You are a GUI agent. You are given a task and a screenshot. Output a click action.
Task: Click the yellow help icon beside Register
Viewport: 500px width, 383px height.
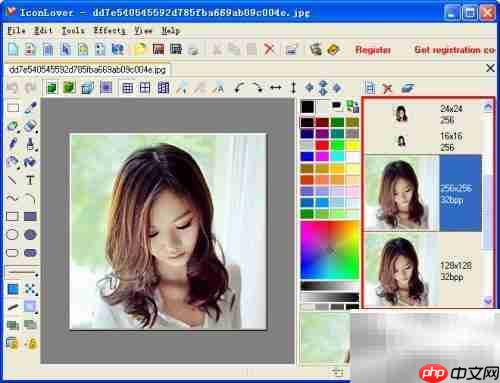(333, 50)
